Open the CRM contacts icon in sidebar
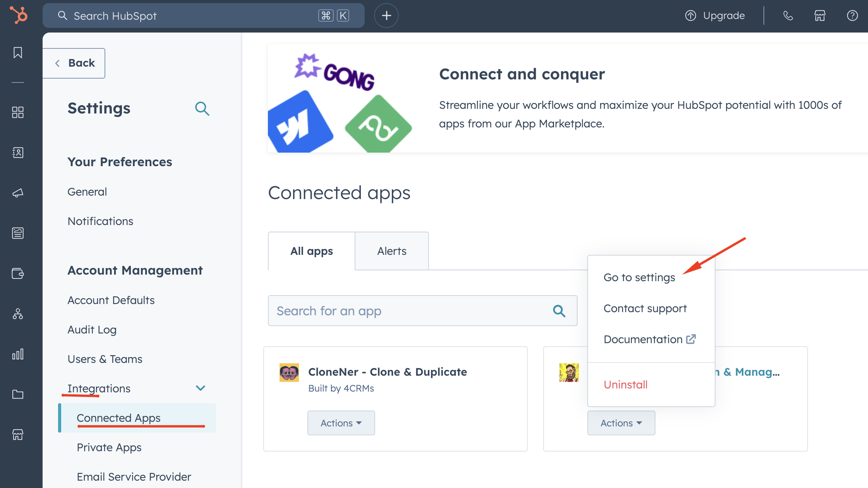Image resolution: width=868 pixels, height=488 pixels. click(x=18, y=152)
